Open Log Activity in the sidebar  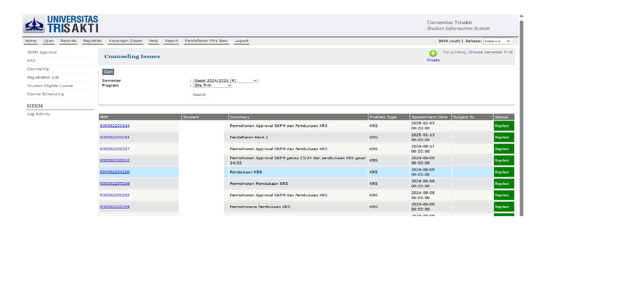tap(39, 114)
